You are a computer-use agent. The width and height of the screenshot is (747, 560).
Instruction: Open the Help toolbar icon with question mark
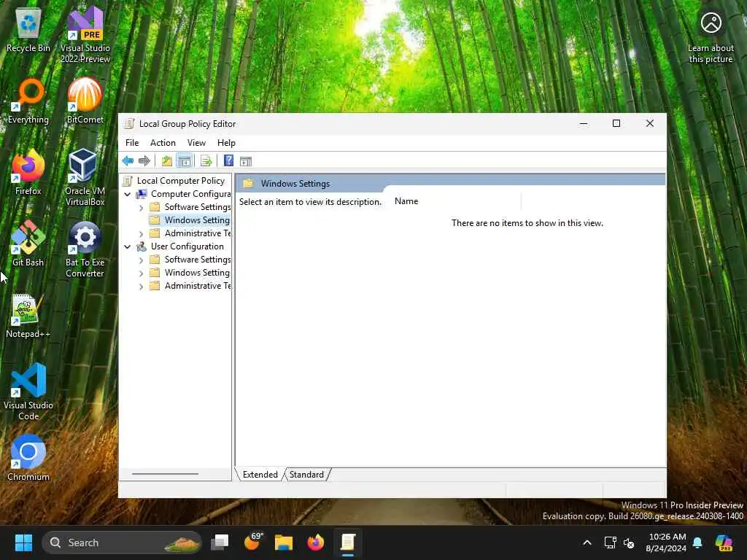click(x=228, y=161)
